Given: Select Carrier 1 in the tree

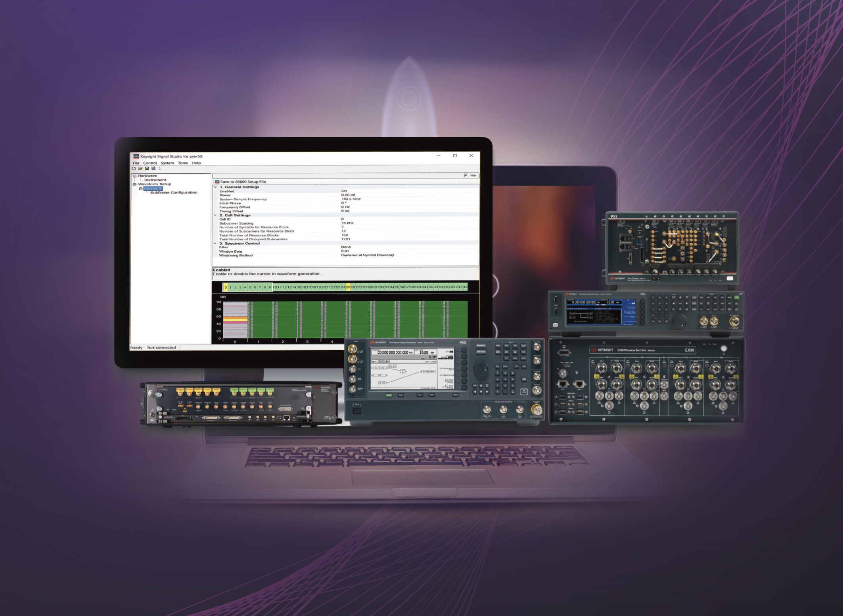Looking at the screenshot, I should [x=153, y=188].
